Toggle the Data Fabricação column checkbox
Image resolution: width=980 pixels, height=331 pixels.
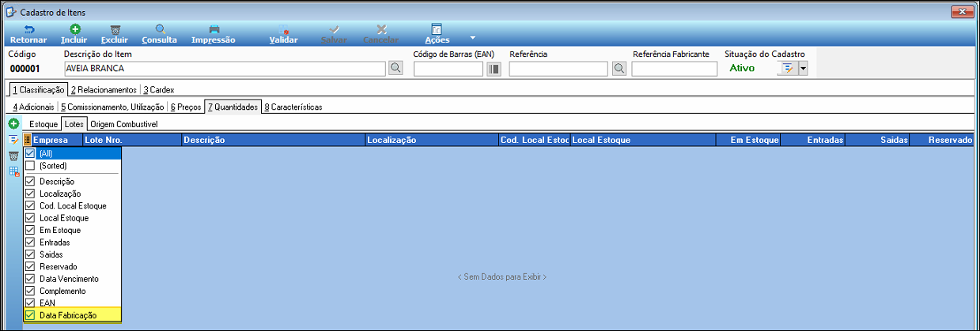[30, 315]
